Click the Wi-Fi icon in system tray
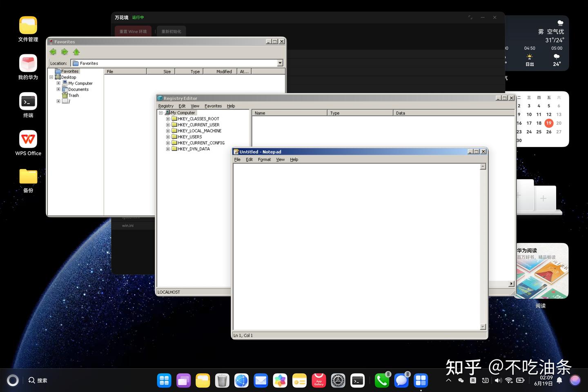This screenshot has width=588, height=392. point(509,380)
